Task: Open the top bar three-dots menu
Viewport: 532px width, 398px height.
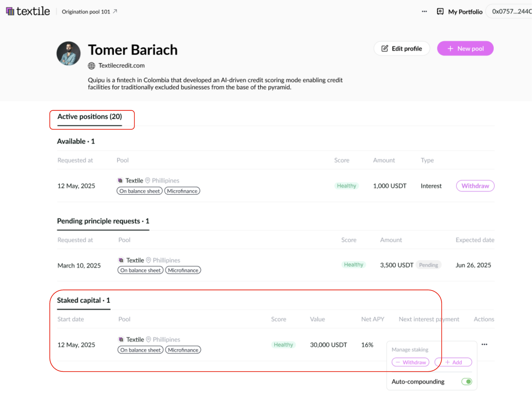Action: pos(424,11)
